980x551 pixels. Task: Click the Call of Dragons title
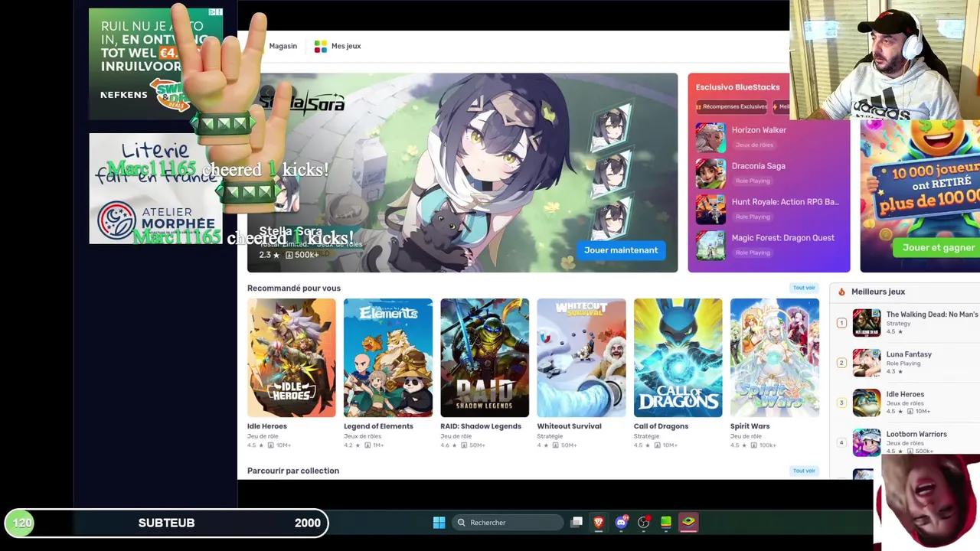pyautogui.click(x=661, y=426)
